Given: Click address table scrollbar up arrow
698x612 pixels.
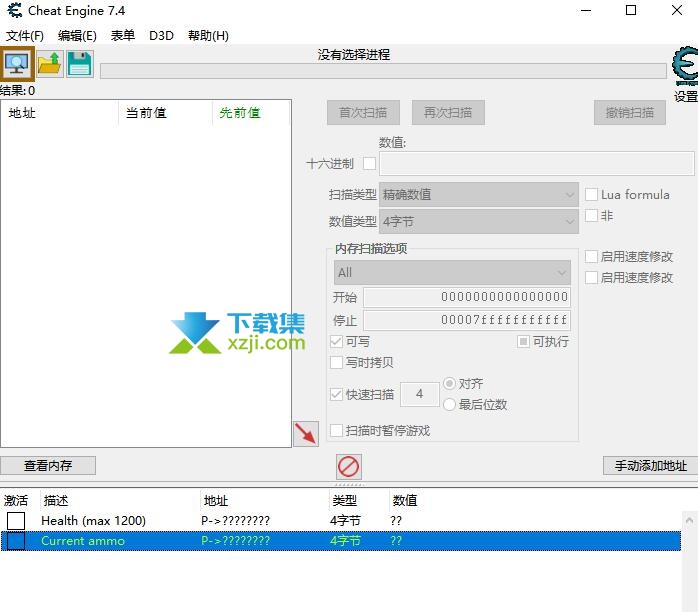Looking at the screenshot, I should point(689,520).
